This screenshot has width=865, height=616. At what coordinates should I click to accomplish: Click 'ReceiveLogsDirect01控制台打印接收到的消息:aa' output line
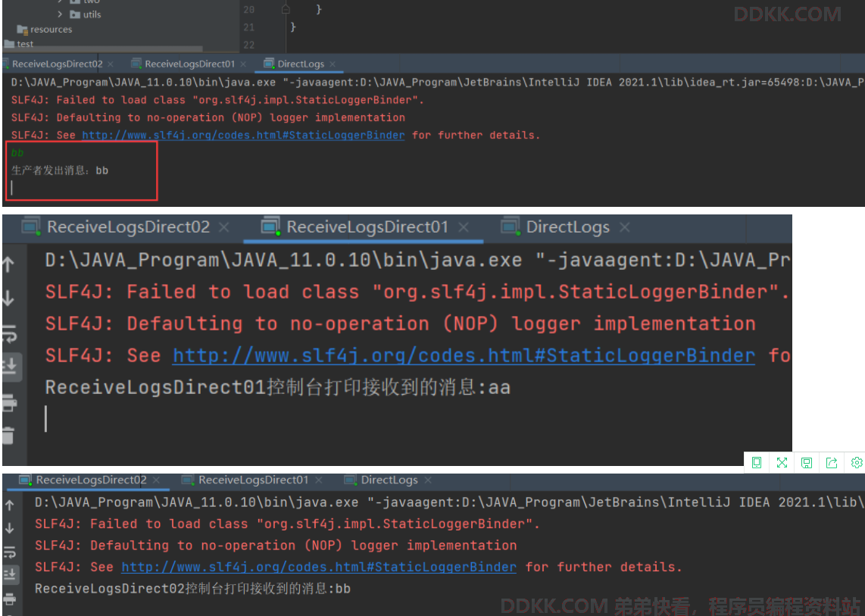point(277,387)
